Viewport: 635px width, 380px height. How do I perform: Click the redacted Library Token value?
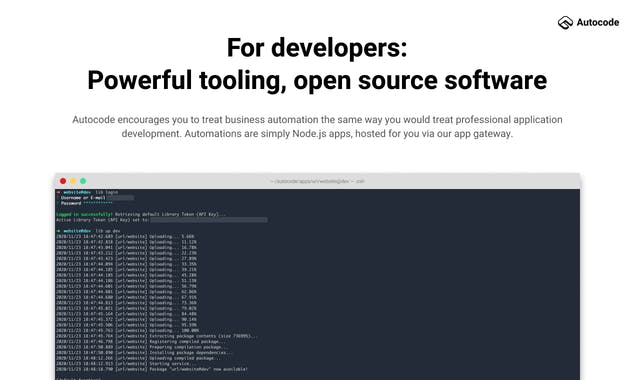(x=209, y=220)
